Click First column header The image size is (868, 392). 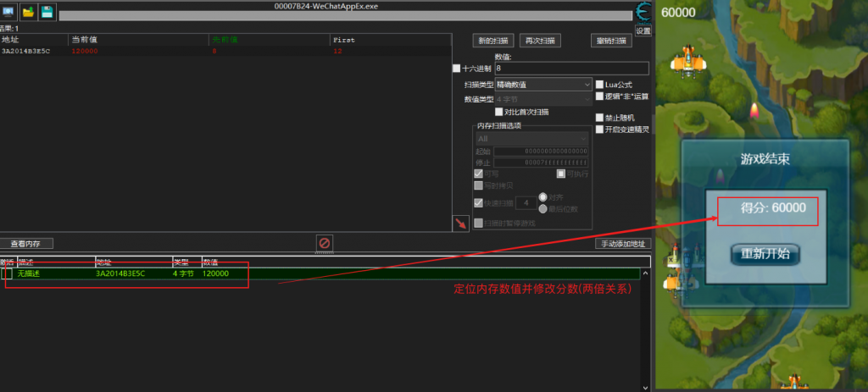pyautogui.click(x=390, y=40)
